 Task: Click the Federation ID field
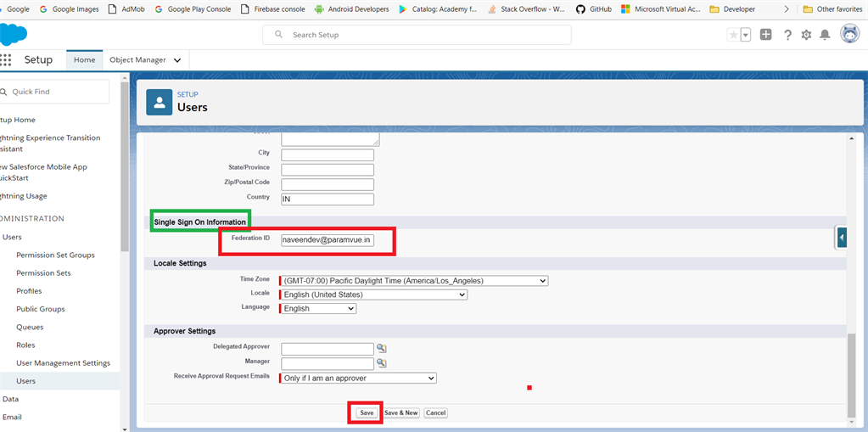coord(328,240)
